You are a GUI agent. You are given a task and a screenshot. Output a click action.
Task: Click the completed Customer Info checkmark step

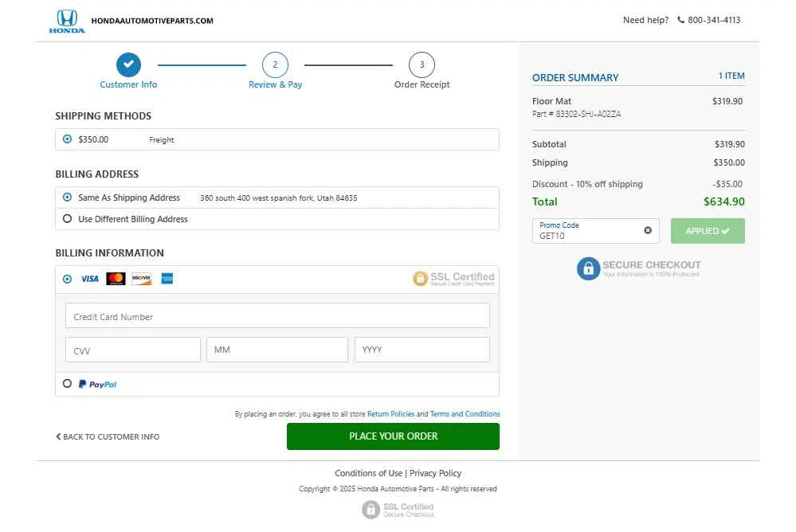coord(128,65)
